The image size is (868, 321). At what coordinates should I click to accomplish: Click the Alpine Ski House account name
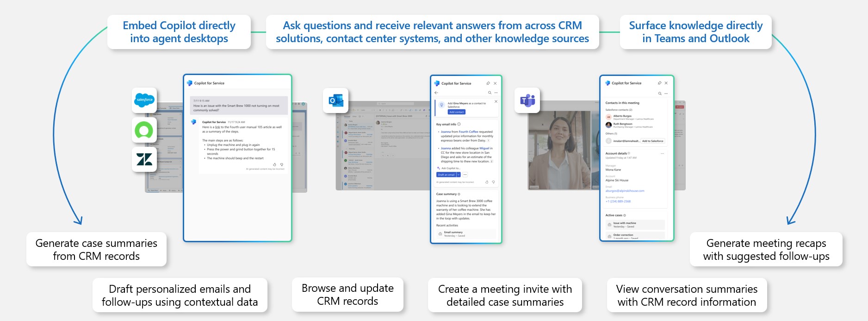click(x=617, y=180)
